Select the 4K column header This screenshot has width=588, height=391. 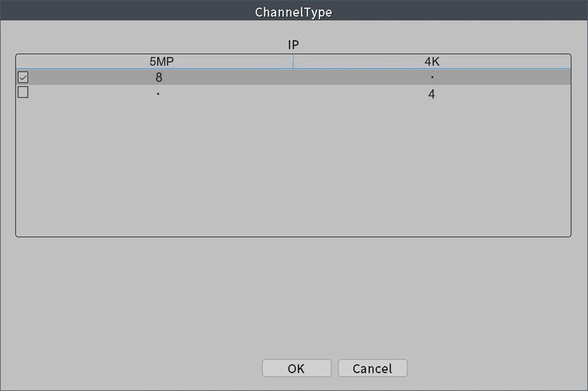431,61
